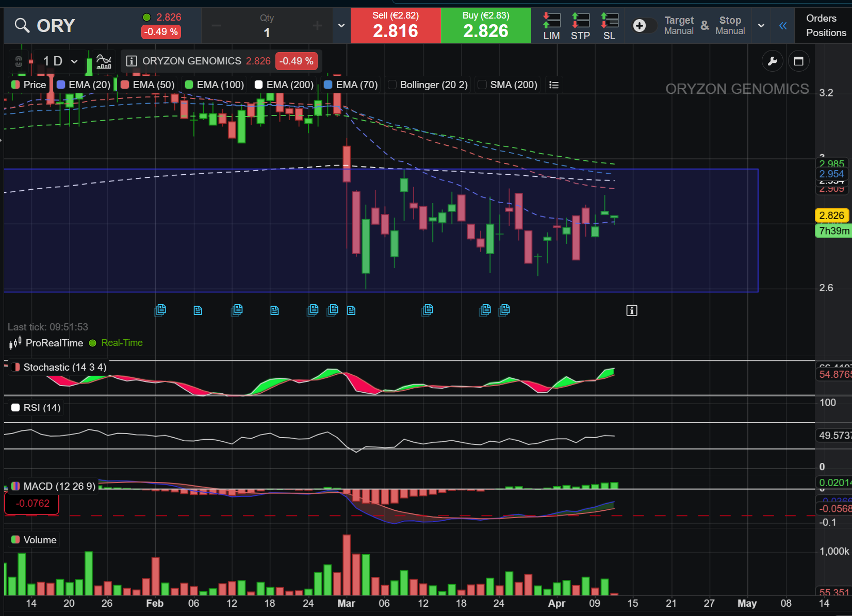Click the LIM limit order icon
Image resolution: width=852 pixels, height=616 pixels.
pyautogui.click(x=551, y=26)
